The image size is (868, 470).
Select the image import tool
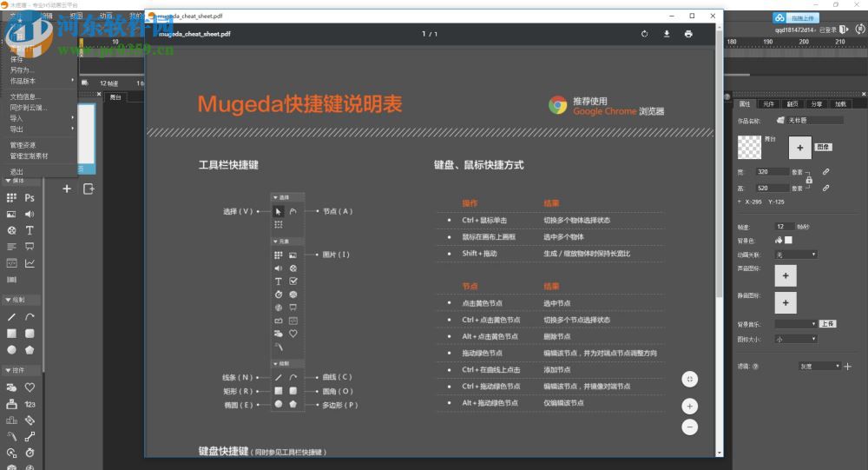[x=11, y=214]
